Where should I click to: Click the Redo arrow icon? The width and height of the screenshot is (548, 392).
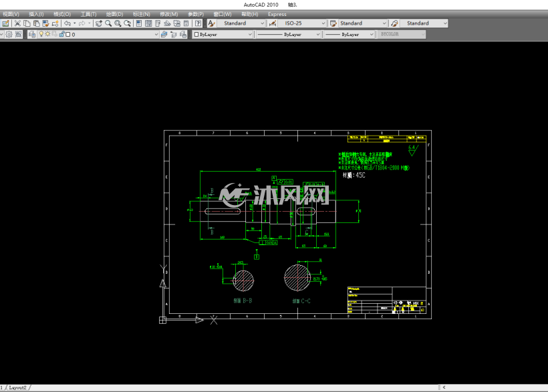click(82, 23)
